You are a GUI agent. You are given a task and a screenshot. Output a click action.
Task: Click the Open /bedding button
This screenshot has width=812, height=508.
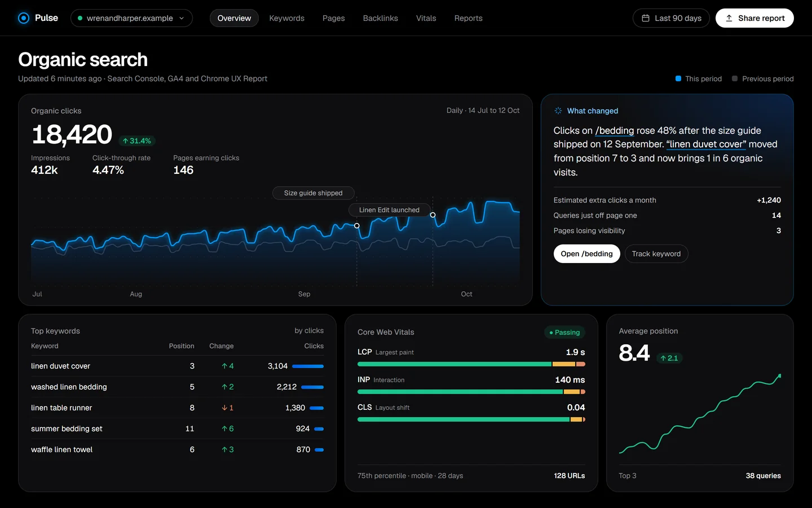point(586,254)
